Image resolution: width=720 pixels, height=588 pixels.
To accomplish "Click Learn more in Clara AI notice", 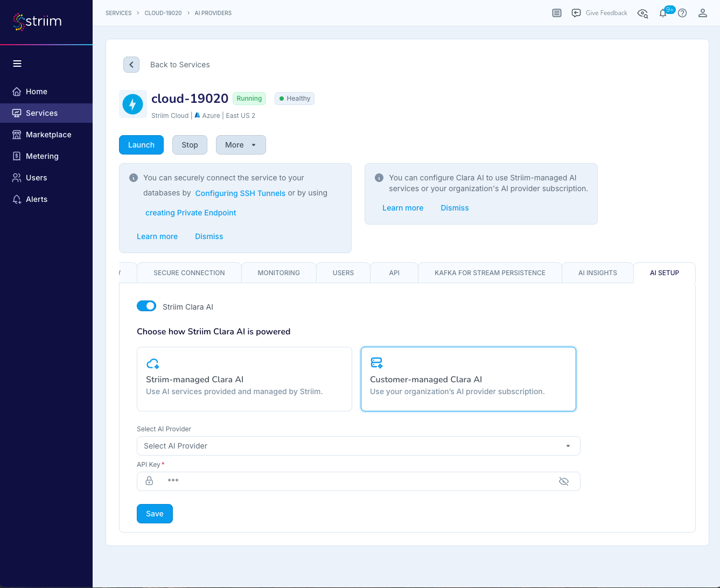I will click(x=403, y=208).
